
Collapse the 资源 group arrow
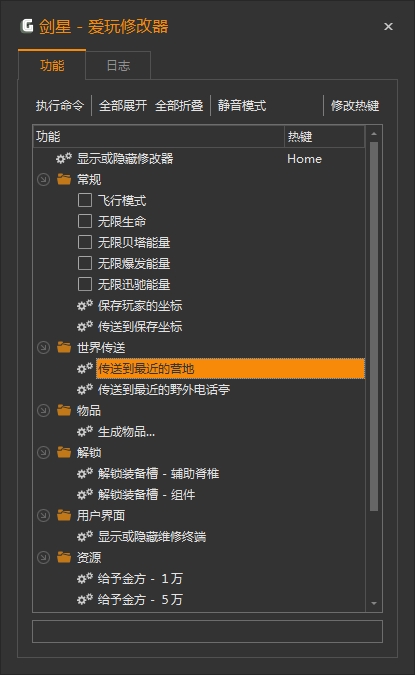pos(43,557)
